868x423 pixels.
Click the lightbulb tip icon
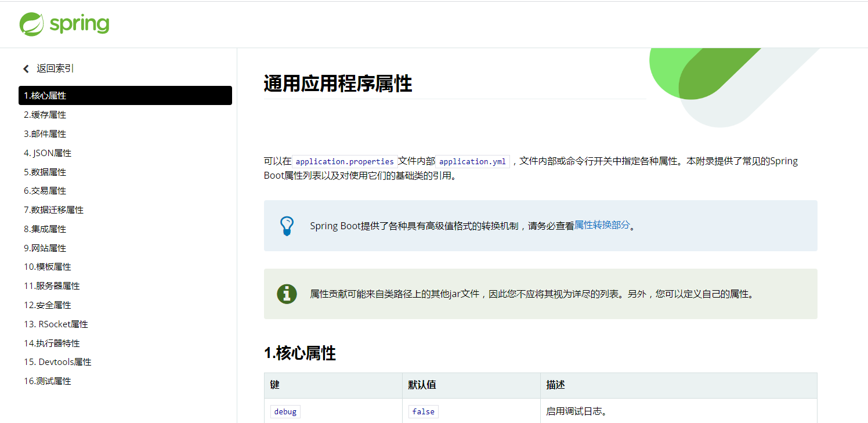[x=287, y=226]
